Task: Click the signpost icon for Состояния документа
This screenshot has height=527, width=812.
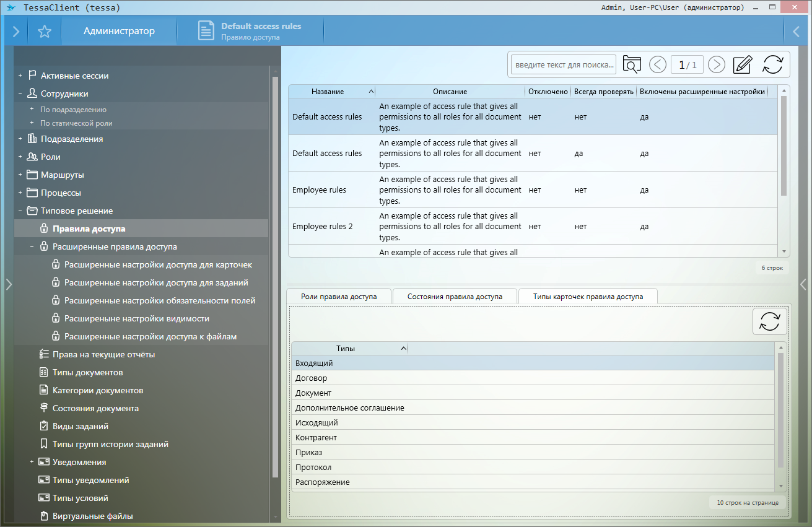Action: pos(44,408)
